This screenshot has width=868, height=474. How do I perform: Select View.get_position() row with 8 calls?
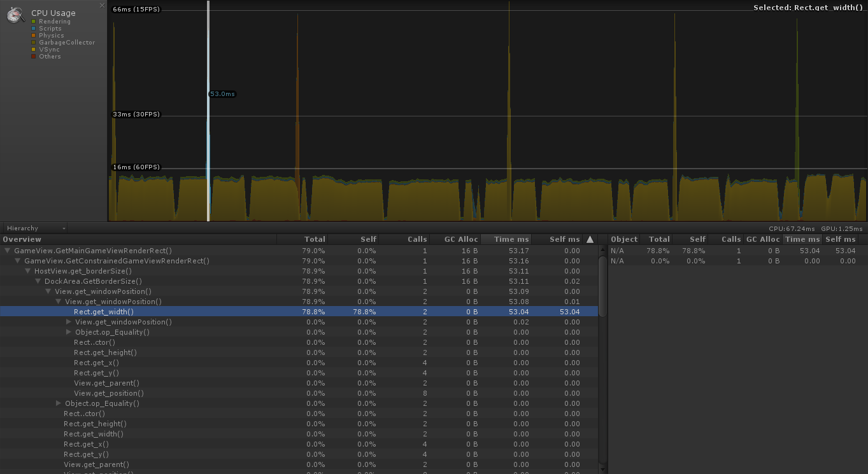click(x=299, y=393)
